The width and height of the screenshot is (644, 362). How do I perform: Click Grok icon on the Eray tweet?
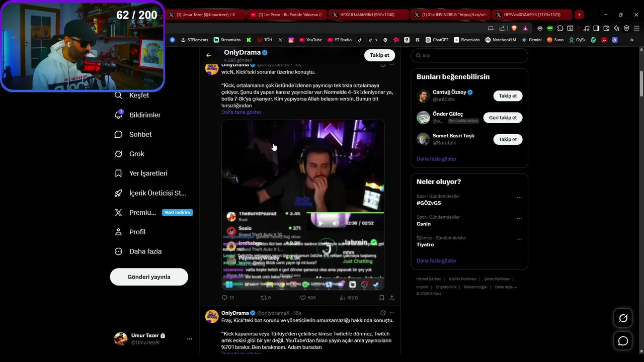(x=383, y=313)
